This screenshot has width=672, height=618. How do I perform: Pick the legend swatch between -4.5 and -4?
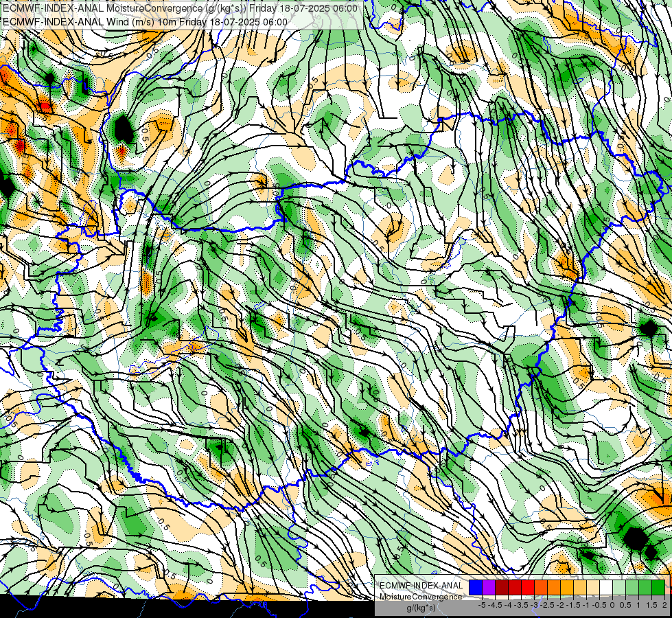[502, 588]
